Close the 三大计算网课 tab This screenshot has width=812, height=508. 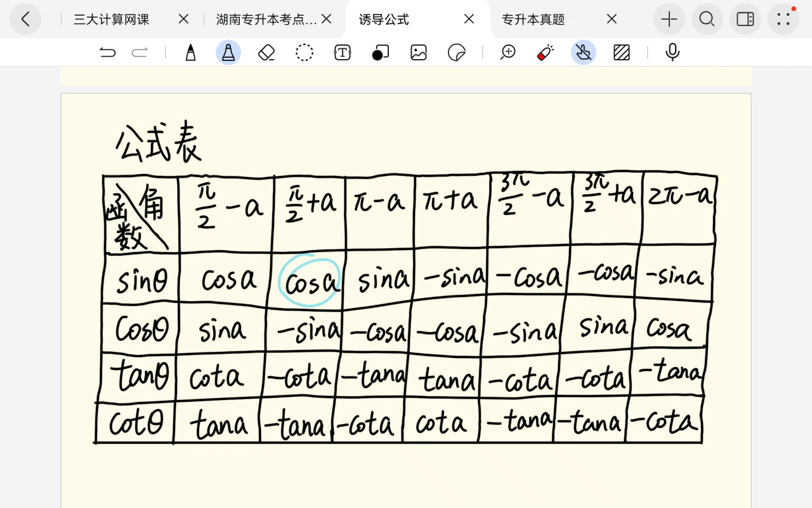point(183,19)
